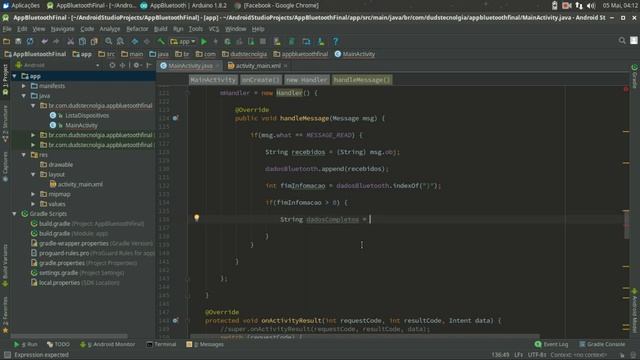Click the Open folder toolbar icon
This screenshot has height=360, width=640.
click(6, 41)
